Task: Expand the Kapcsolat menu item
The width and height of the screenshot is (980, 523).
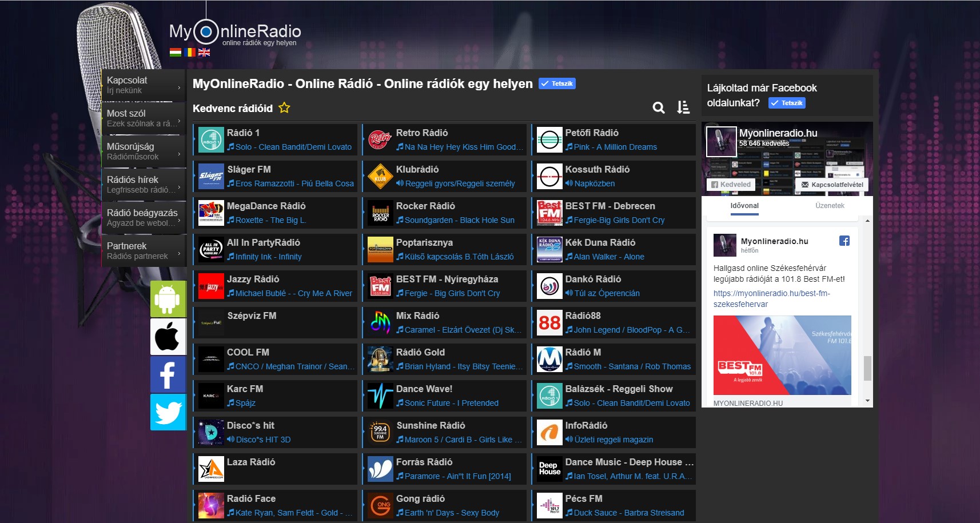Action: [144, 85]
